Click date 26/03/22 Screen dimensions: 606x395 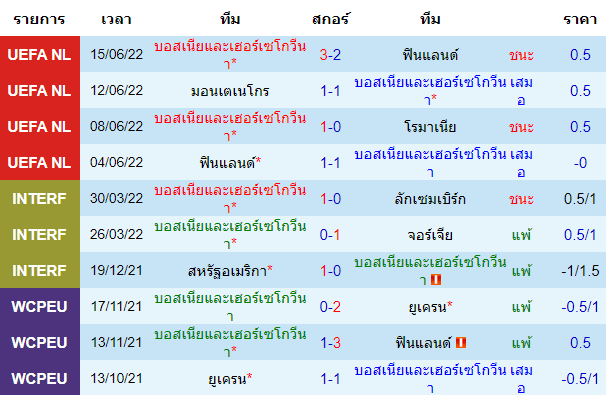pos(116,234)
